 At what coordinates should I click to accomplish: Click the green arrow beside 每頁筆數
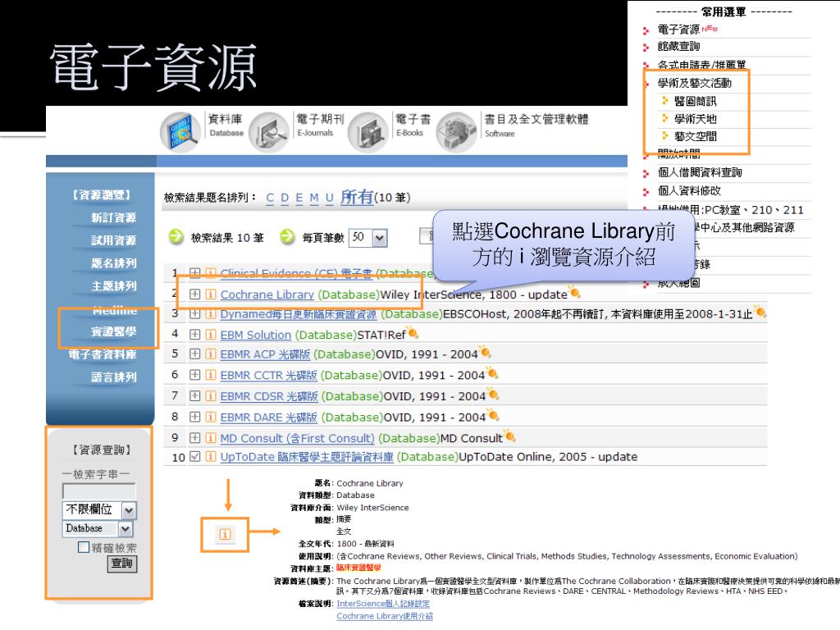click(288, 236)
